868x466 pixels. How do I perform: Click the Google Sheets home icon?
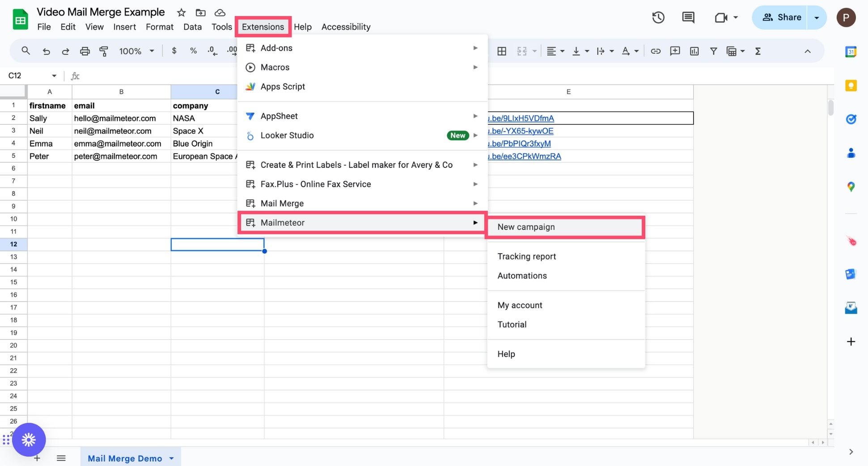tap(20, 19)
